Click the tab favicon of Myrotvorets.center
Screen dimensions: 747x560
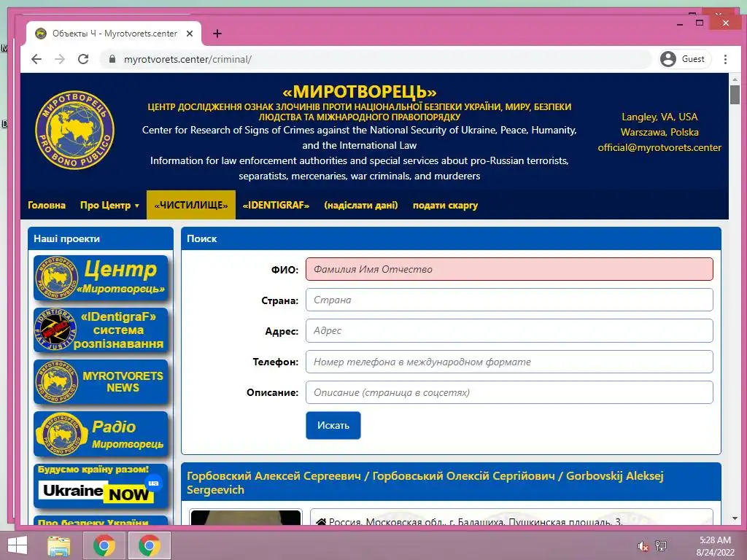41,34
